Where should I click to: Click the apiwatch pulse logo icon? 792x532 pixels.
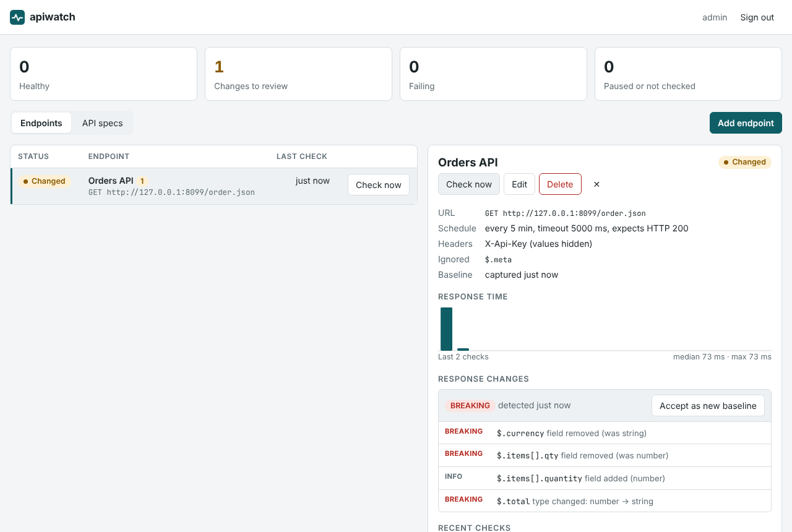(17, 17)
